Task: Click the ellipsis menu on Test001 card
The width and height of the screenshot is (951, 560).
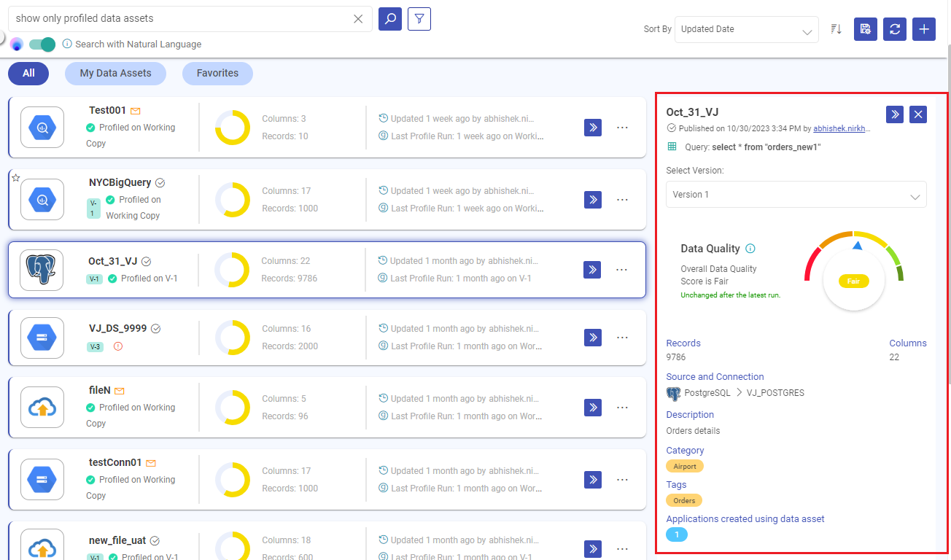Action: click(x=622, y=128)
